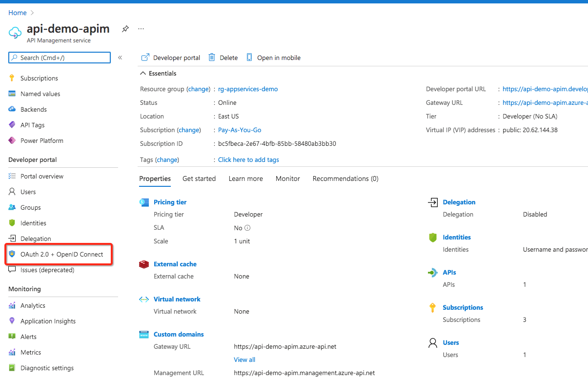Focus the Search (Cmd+/) field

pos(60,58)
